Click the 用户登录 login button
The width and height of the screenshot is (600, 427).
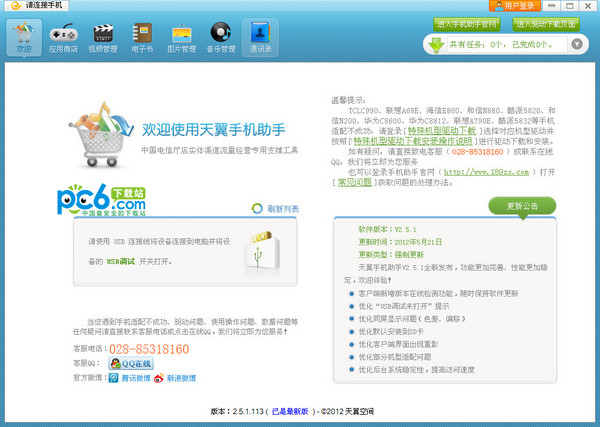tap(515, 6)
